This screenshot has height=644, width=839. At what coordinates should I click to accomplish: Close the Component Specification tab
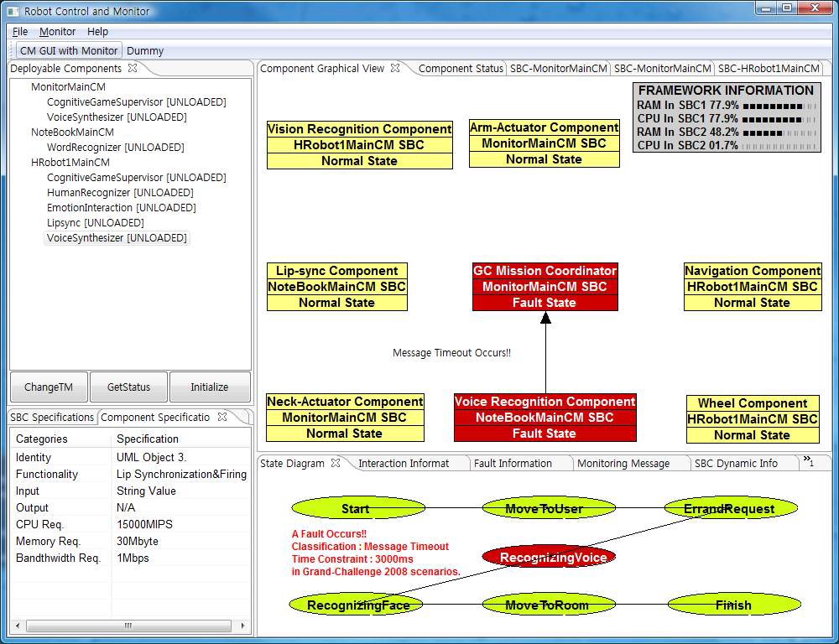(222, 417)
